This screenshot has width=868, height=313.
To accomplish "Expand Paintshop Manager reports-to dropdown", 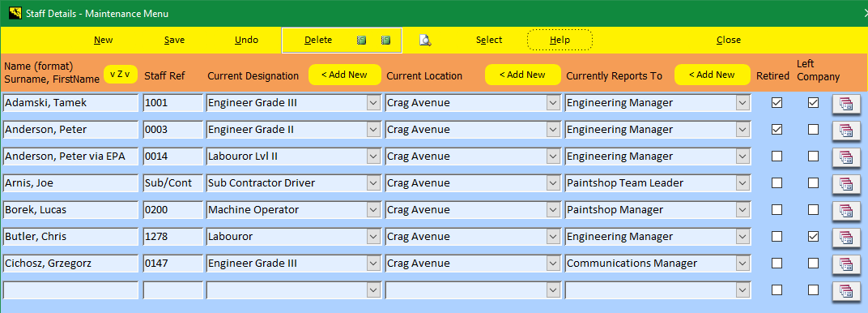I will pyautogui.click(x=743, y=209).
